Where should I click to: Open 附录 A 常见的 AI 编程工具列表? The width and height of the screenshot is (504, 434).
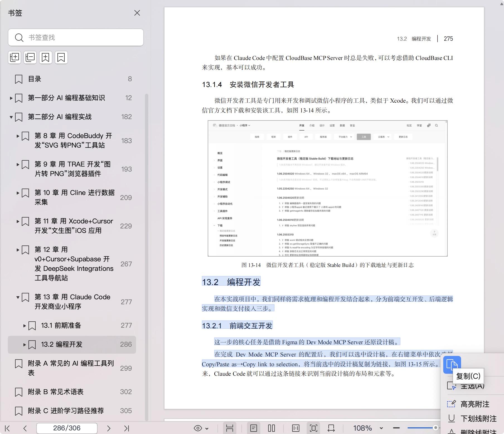71,368
